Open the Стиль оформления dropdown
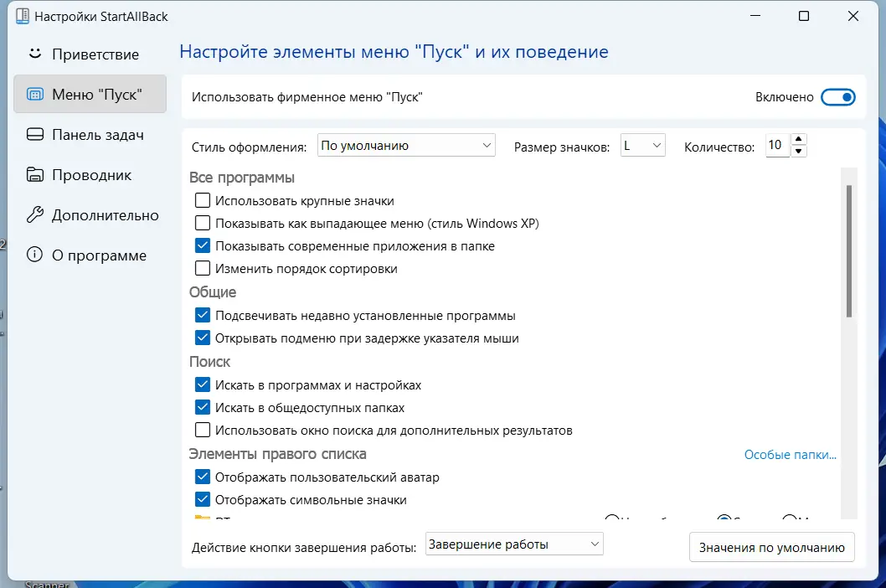The height and width of the screenshot is (588, 886). pos(405,144)
